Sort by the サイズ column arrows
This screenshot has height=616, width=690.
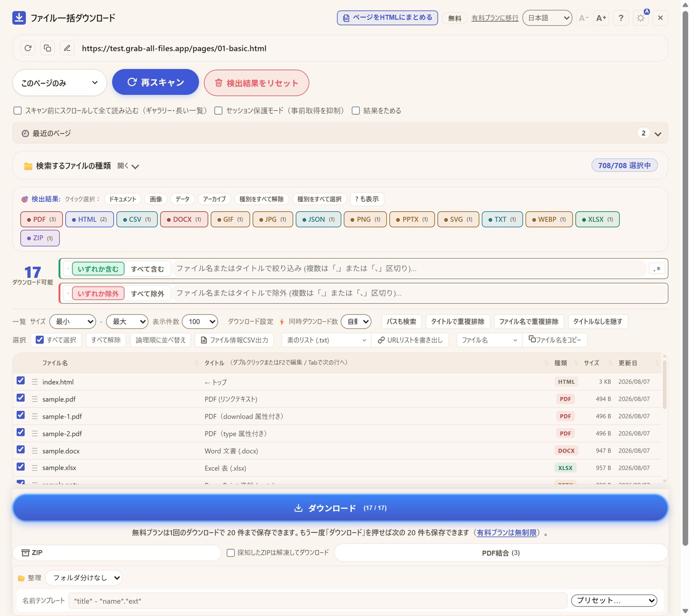(610, 363)
